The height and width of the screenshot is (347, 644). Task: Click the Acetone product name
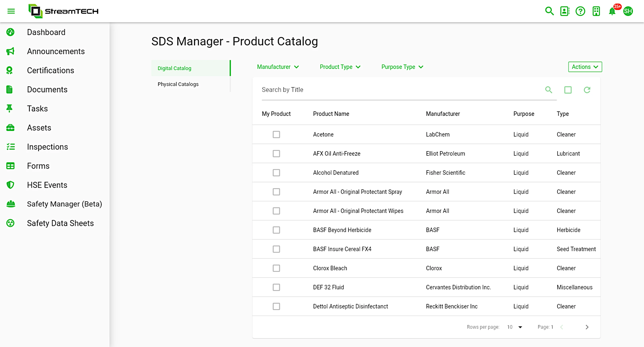click(x=323, y=134)
